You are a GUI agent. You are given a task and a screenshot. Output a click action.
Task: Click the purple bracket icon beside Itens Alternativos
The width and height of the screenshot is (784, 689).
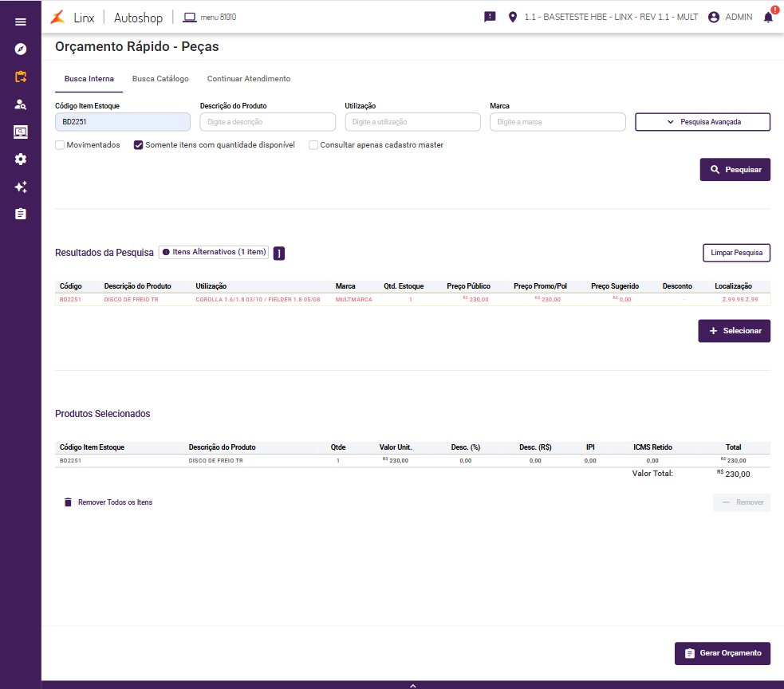[279, 253]
